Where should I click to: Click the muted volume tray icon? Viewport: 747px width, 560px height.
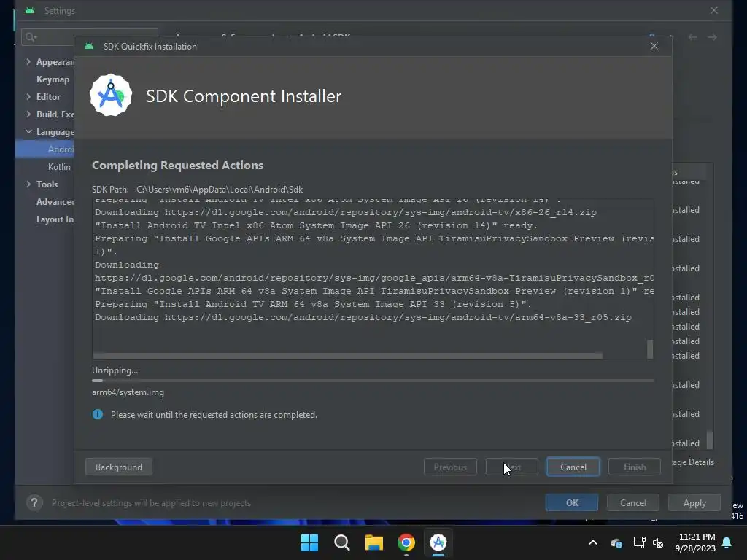658,542
